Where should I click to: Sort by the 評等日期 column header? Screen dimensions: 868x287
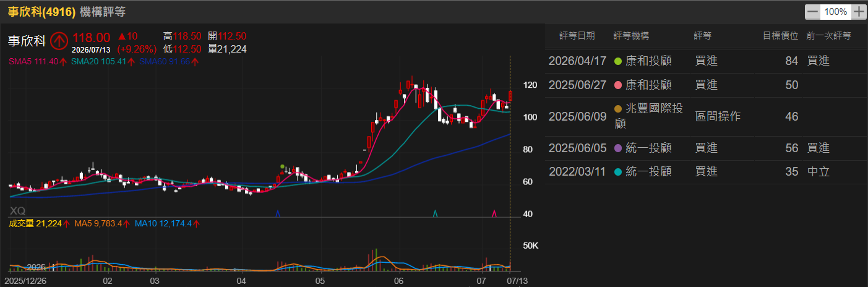coord(577,36)
